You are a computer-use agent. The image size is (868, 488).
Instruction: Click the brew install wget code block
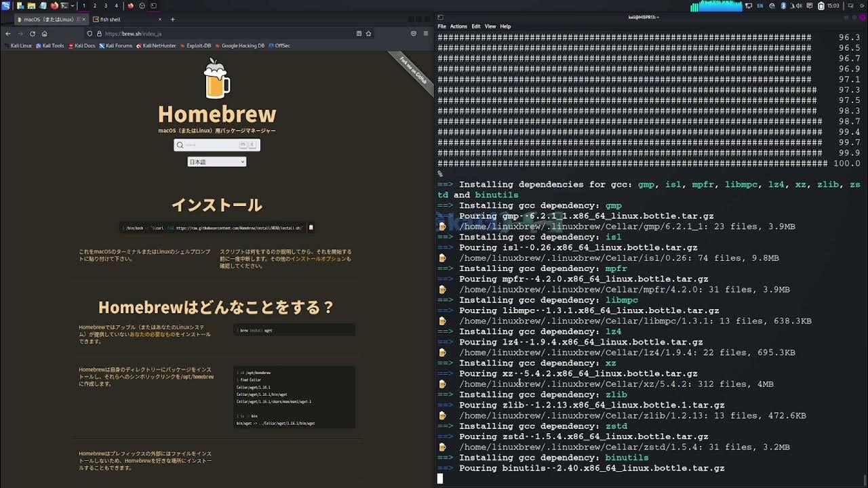point(294,330)
